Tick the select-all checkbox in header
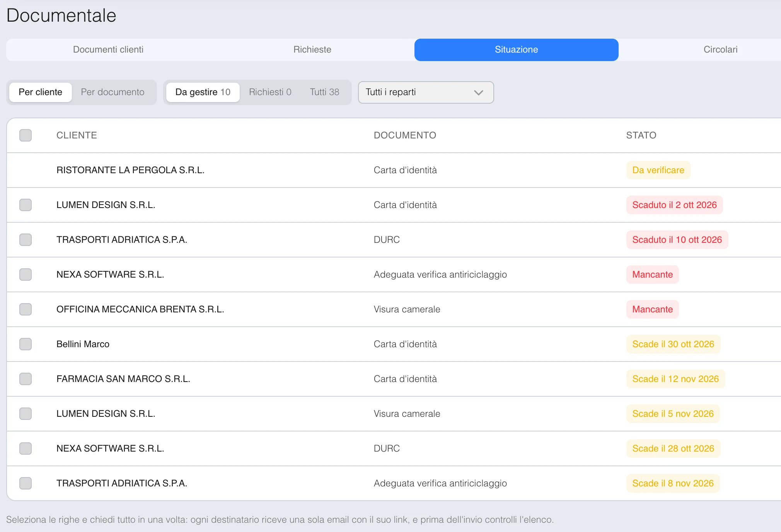The width and height of the screenshot is (781, 532). tap(26, 135)
